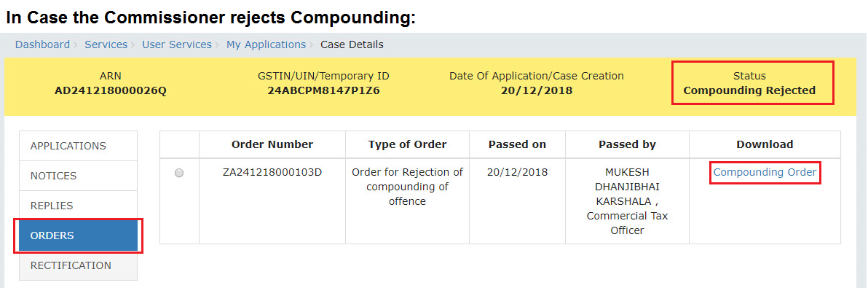Switch to the NOTICES tab

point(78,176)
